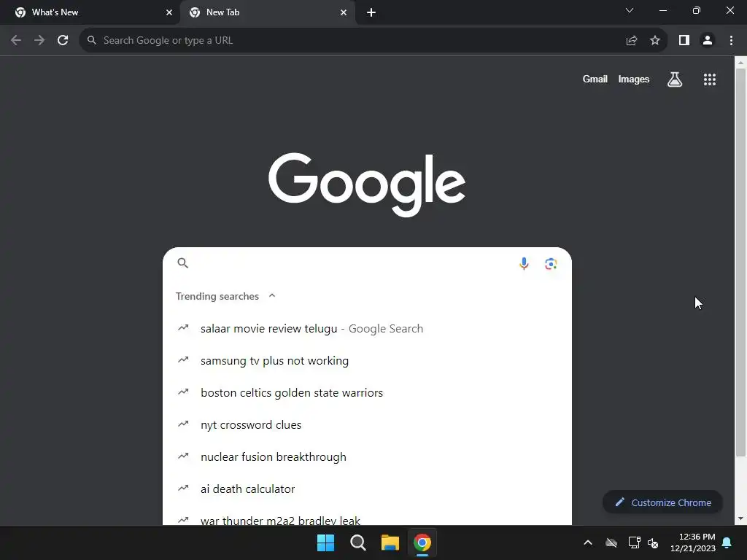Open Search Labs flask icon
This screenshot has height=560, width=747.
[675, 79]
